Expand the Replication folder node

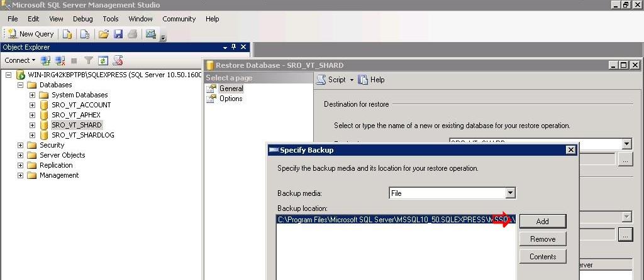20,165
